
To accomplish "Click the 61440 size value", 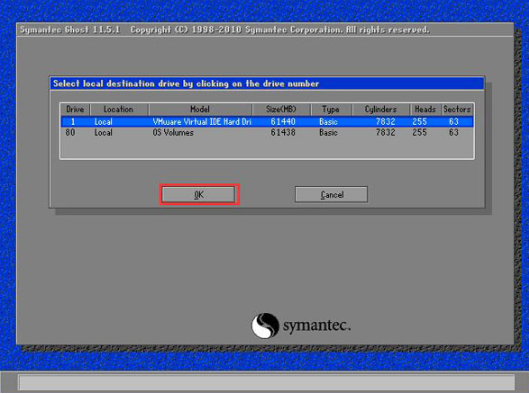I will point(283,122).
